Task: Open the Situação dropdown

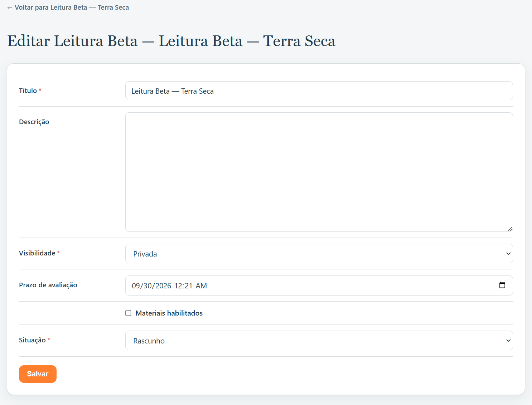Action: pos(319,341)
